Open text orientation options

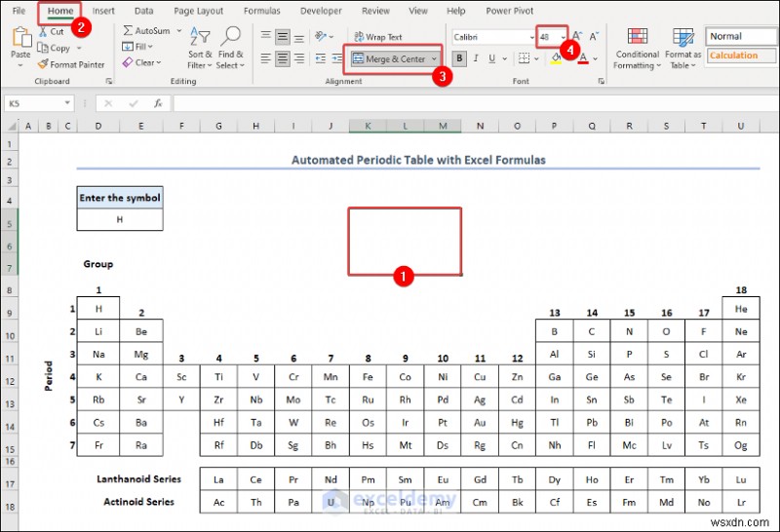(x=322, y=36)
